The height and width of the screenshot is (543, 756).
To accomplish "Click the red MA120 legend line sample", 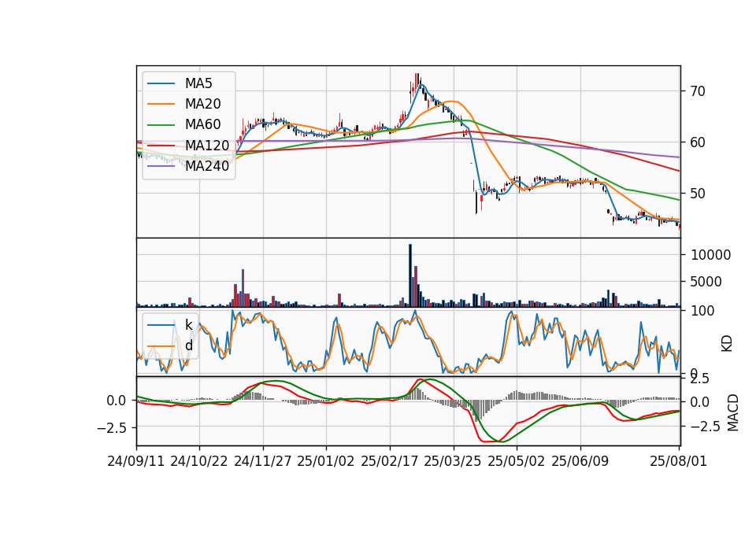I will click(161, 146).
